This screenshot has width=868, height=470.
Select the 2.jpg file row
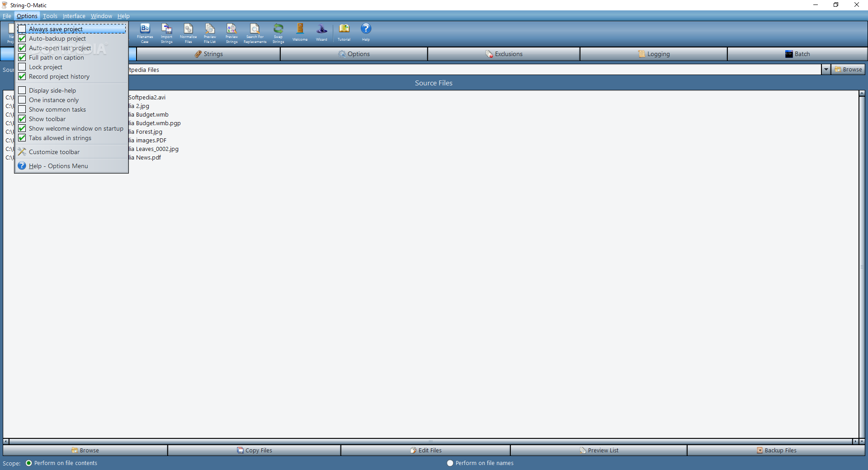(139, 106)
